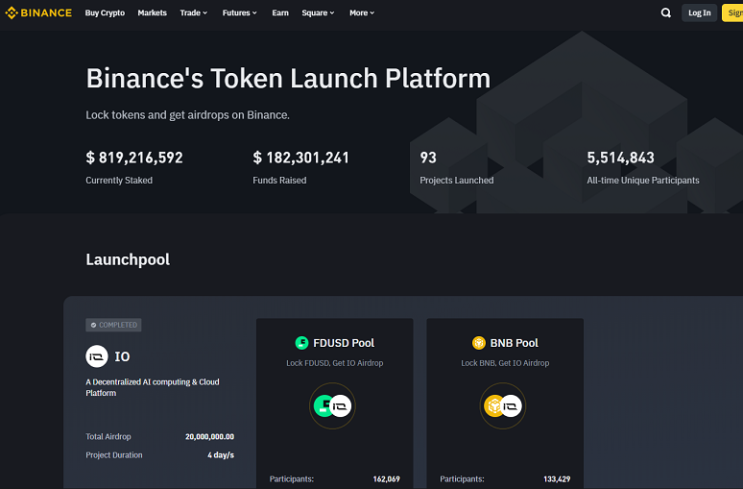The height and width of the screenshot is (489, 743).
Task: Expand the More dropdown
Action: pyautogui.click(x=362, y=13)
